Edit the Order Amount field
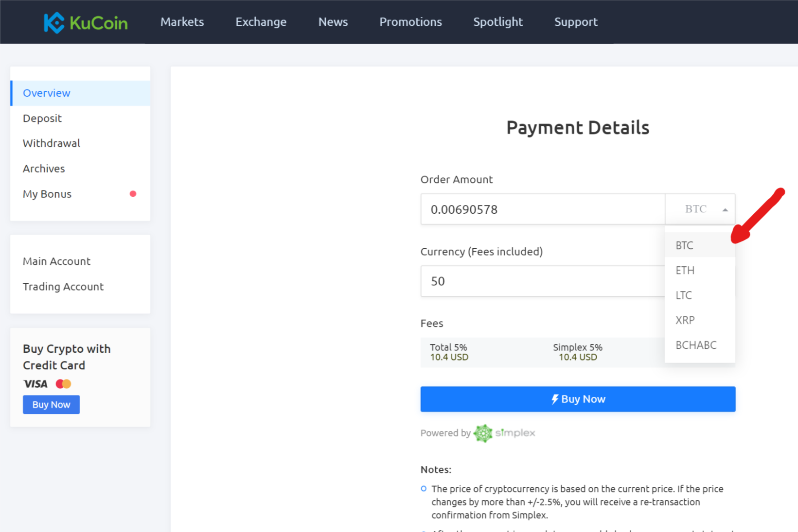This screenshot has height=532, width=798. [542, 209]
